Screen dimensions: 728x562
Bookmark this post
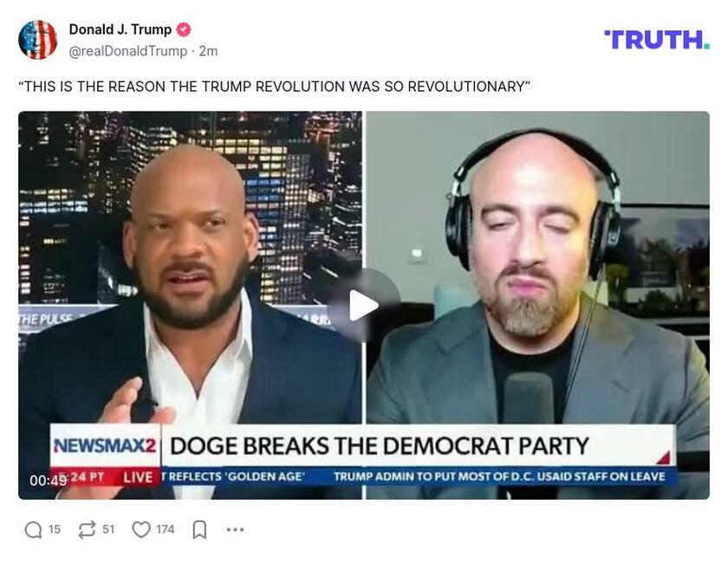tap(199, 529)
